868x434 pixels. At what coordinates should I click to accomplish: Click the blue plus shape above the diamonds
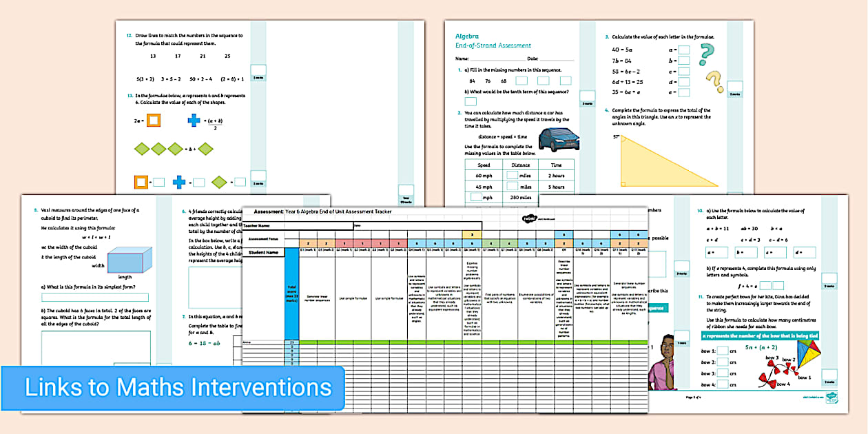[x=194, y=121]
